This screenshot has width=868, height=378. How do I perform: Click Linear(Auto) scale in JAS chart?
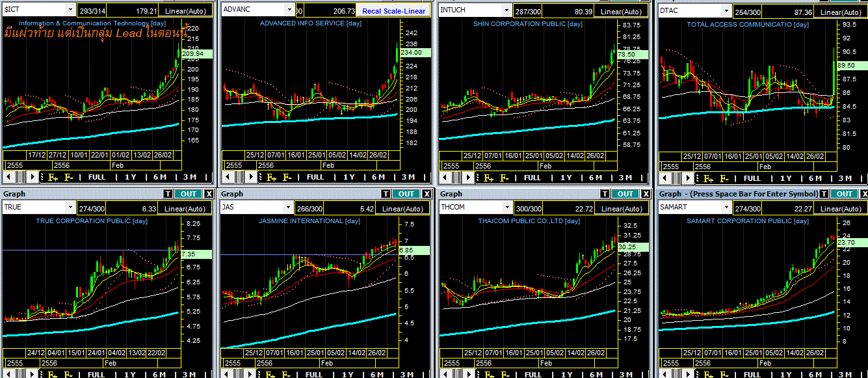[403, 208]
